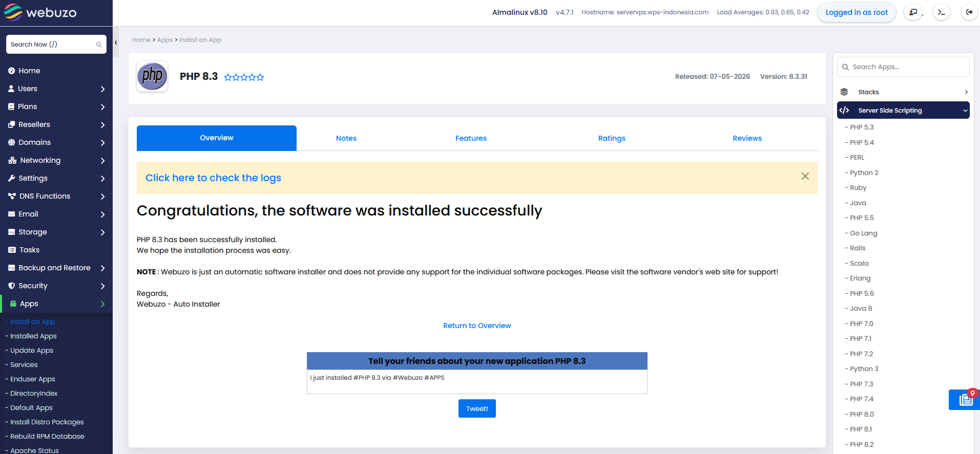This screenshot has width=980, height=454.
Task: Open Installed Apps submenu item
Action: tap(33, 336)
